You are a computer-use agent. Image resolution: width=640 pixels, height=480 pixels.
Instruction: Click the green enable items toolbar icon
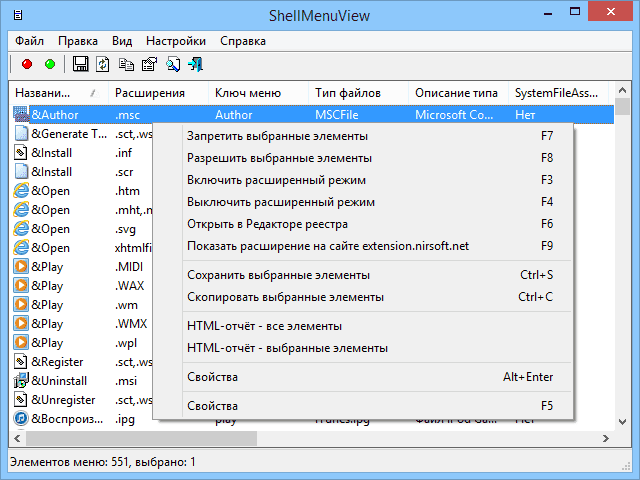pos(49,64)
